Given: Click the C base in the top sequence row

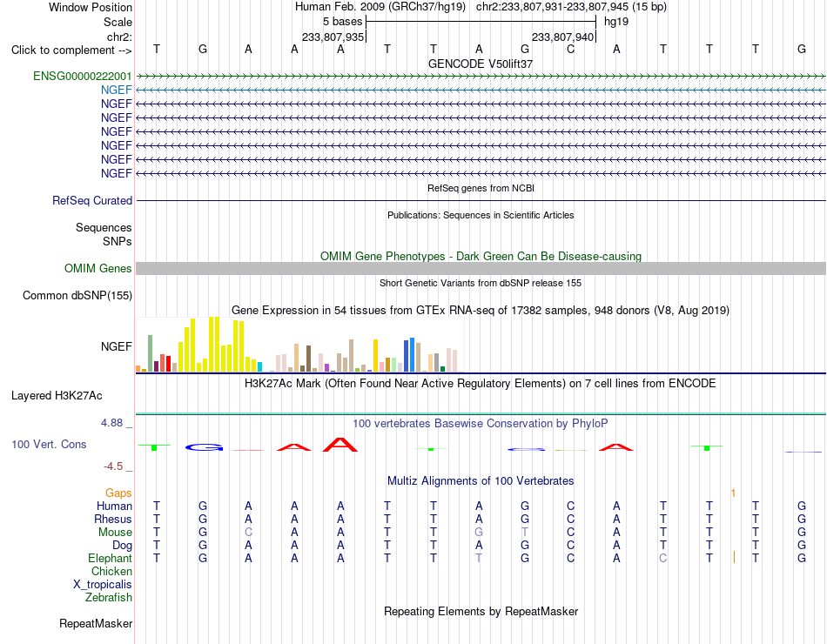Looking at the screenshot, I should click(x=570, y=49).
